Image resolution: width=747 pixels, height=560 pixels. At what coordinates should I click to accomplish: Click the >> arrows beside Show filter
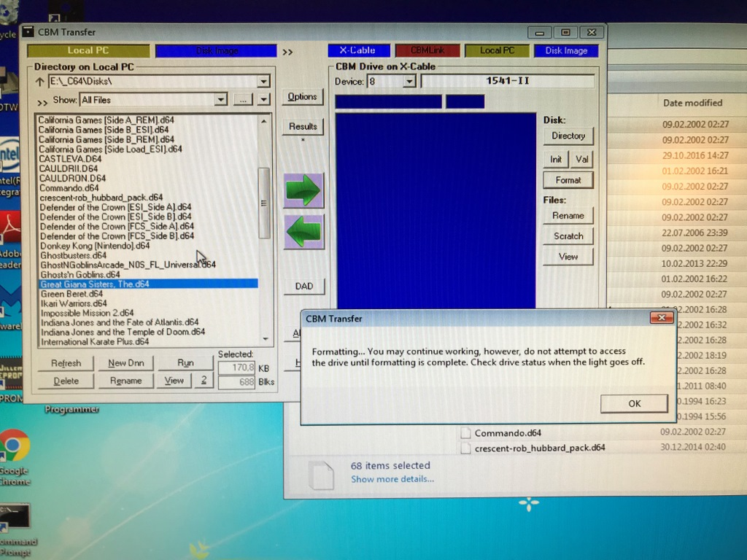[x=42, y=101]
